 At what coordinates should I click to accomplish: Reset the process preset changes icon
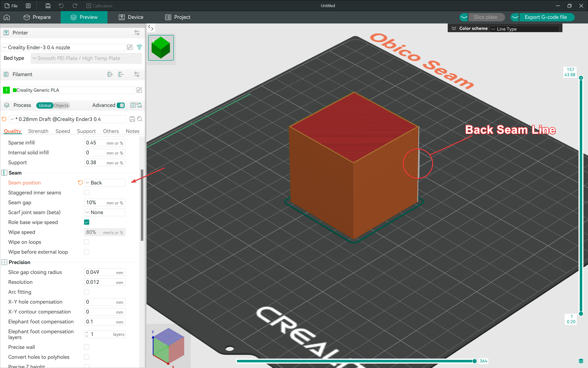click(x=4, y=119)
